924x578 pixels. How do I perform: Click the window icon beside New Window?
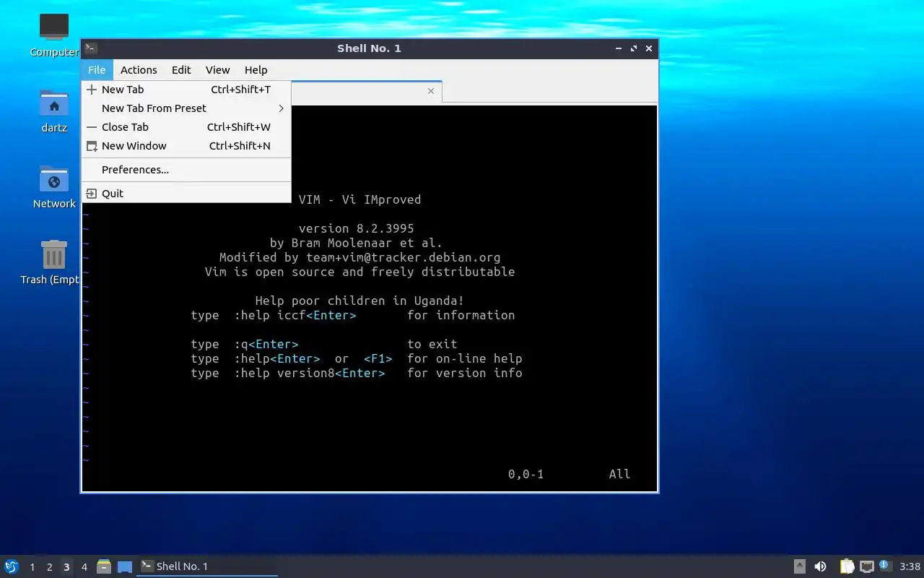(x=92, y=146)
